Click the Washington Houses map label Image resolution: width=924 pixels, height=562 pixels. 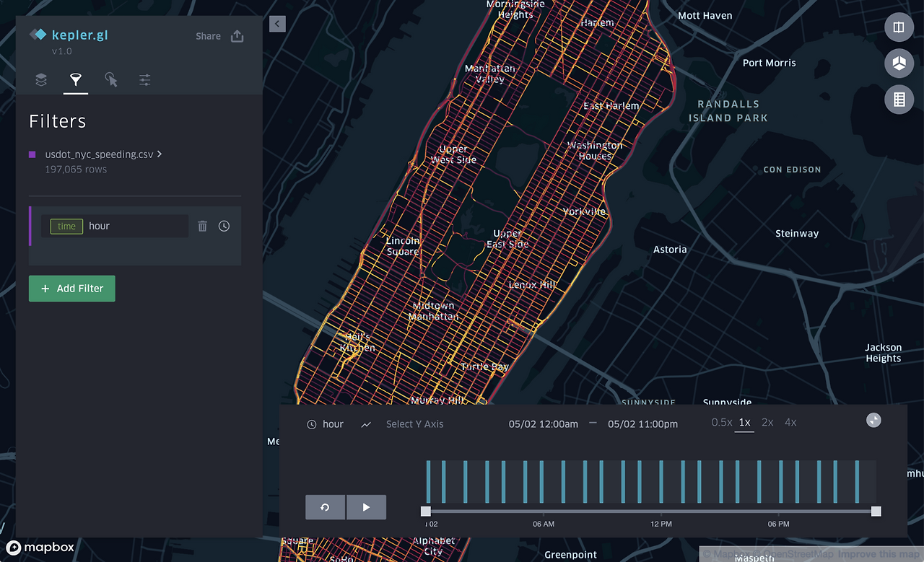595,151
